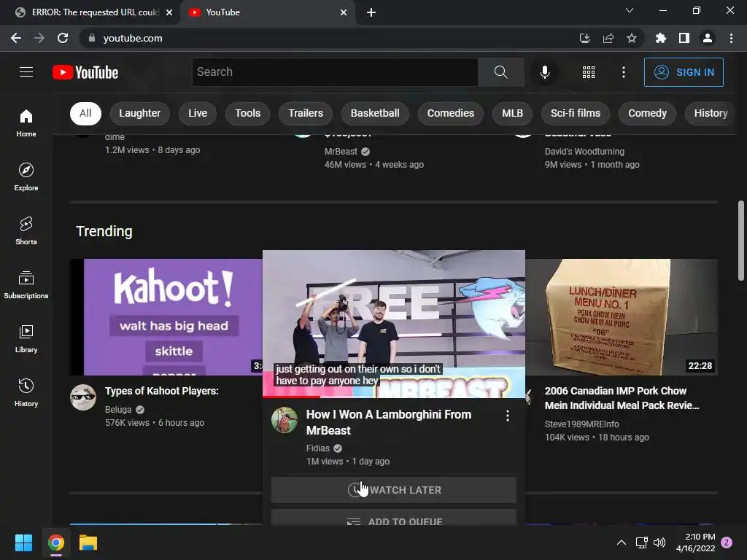Click the search magnifier button
This screenshot has height=560, width=747.
point(500,72)
